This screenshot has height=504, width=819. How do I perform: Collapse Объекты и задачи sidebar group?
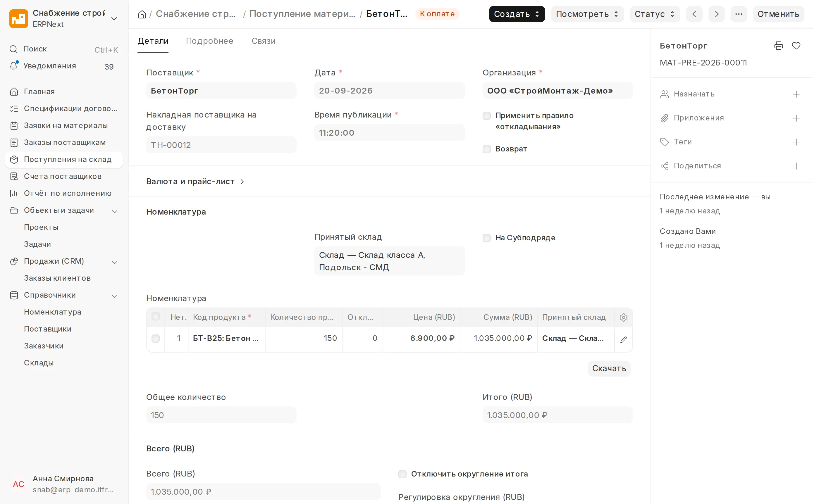tap(115, 211)
